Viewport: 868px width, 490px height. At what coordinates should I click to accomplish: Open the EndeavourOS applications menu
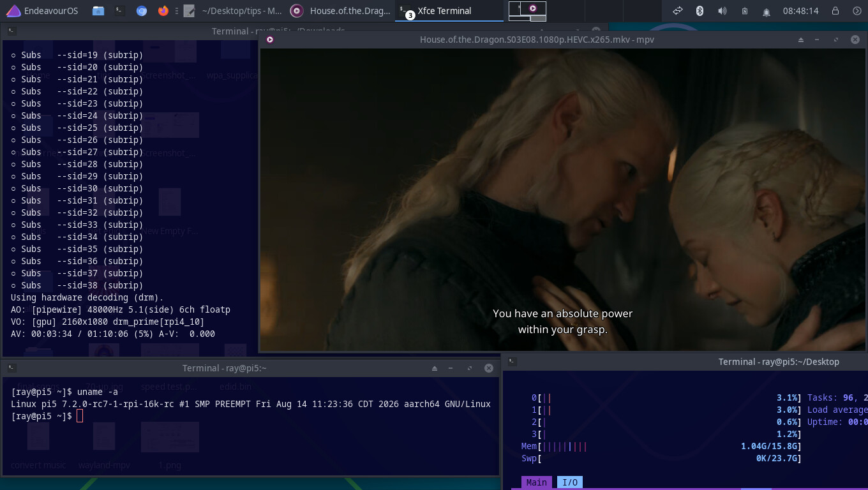point(42,10)
